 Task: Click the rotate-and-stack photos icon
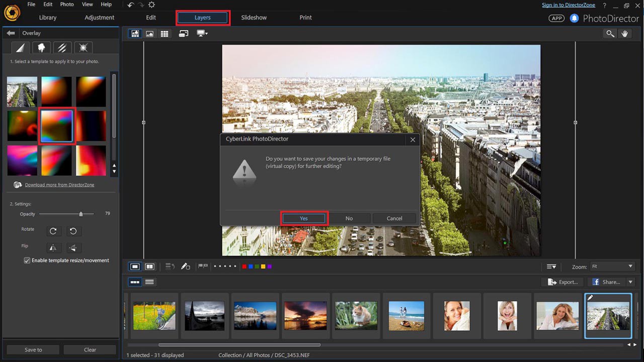click(170, 266)
